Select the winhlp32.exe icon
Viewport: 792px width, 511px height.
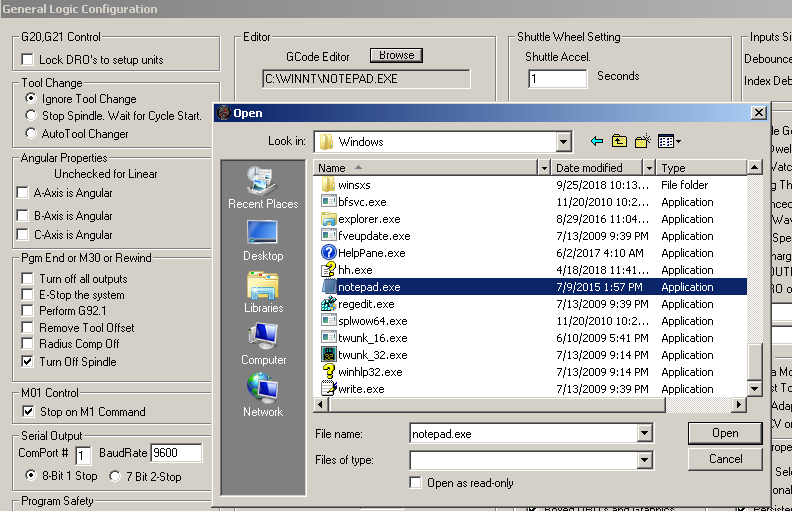pyautogui.click(x=328, y=372)
